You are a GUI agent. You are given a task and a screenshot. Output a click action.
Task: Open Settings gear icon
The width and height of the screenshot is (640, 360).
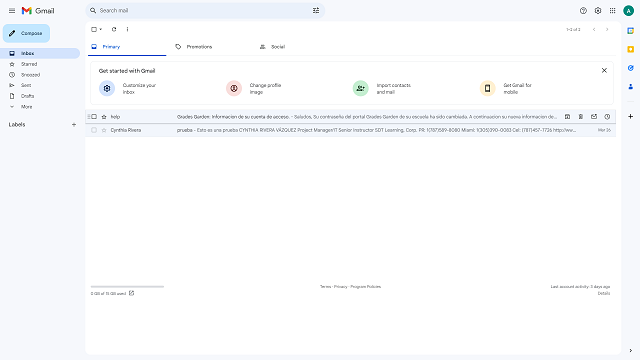(x=598, y=11)
